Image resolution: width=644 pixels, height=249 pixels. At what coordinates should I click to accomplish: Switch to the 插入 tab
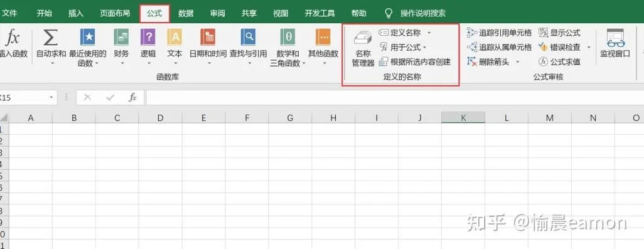76,13
